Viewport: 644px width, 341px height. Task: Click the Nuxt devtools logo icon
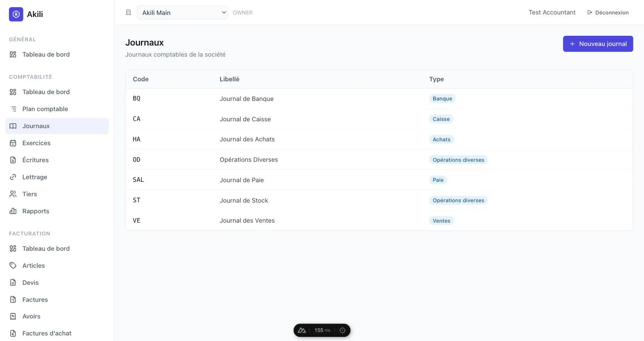302,330
